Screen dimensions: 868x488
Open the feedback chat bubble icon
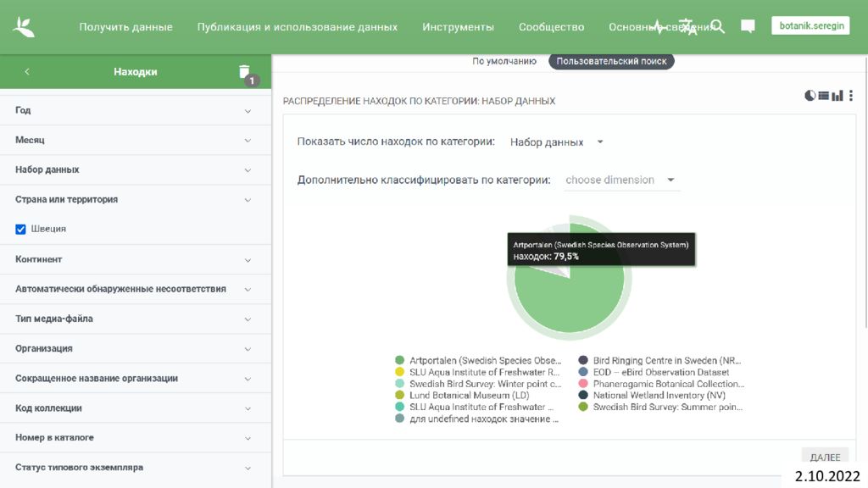748,26
